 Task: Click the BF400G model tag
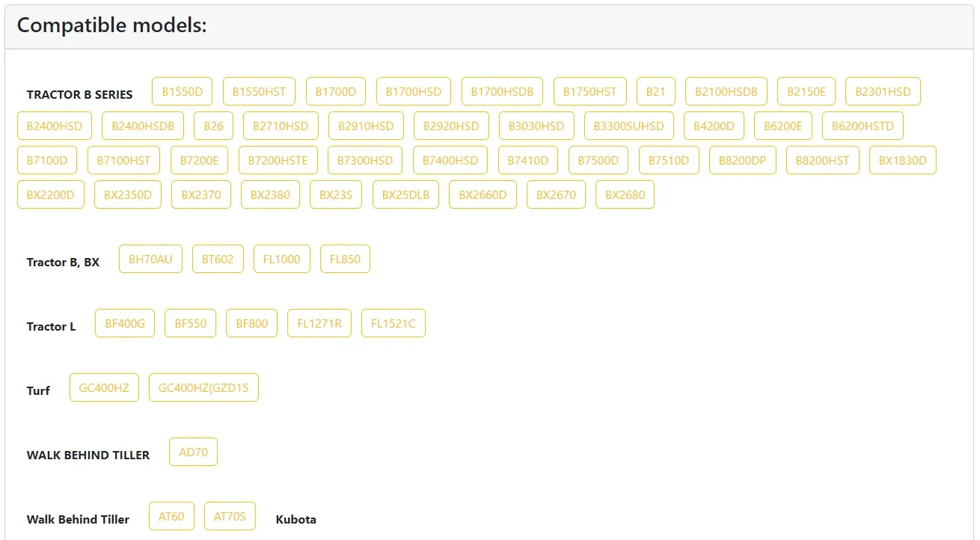pyautogui.click(x=125, y=323)
